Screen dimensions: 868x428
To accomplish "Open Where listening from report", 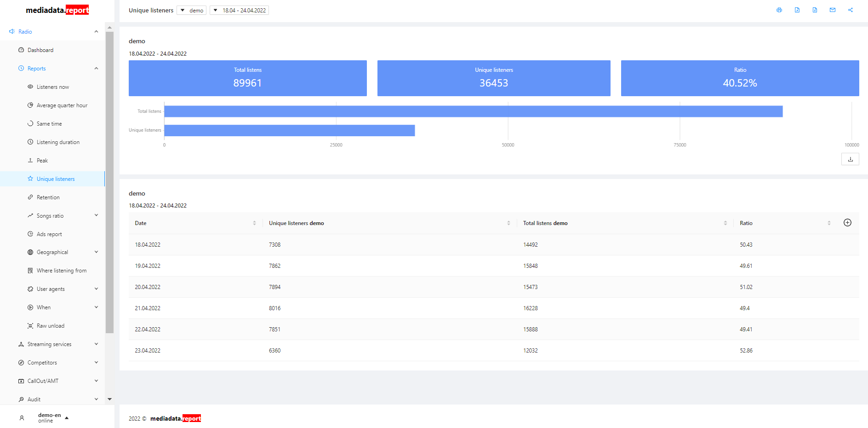I will pos(61,271).
